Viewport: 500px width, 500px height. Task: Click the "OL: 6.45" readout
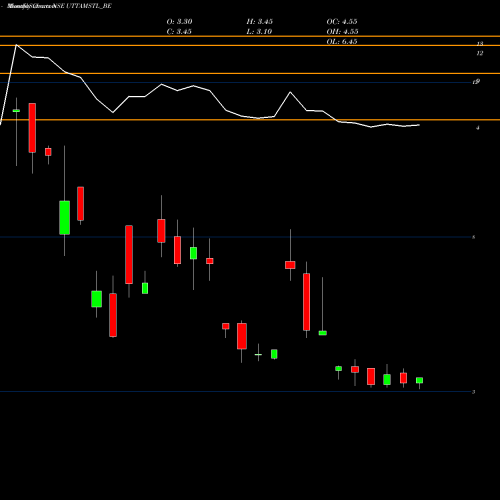tap(342, 42)
